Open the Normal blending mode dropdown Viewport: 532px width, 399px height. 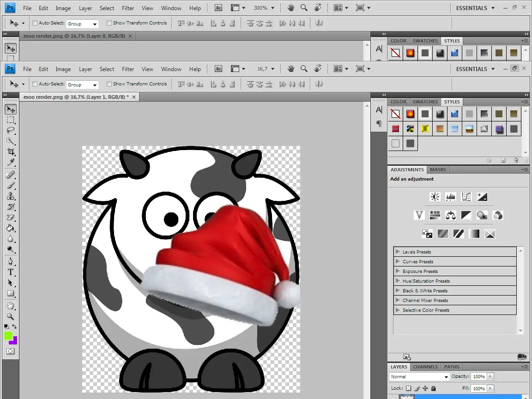pos(419,377)
